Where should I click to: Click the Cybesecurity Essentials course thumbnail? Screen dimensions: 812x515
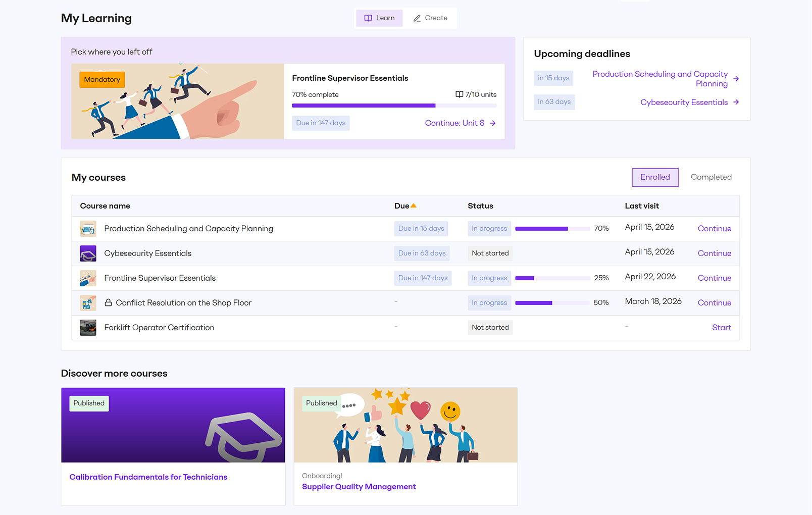point(88,253)
